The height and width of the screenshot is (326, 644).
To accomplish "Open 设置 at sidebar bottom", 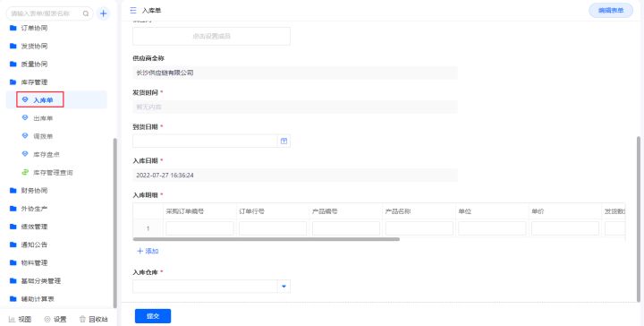I will [55, 319].
